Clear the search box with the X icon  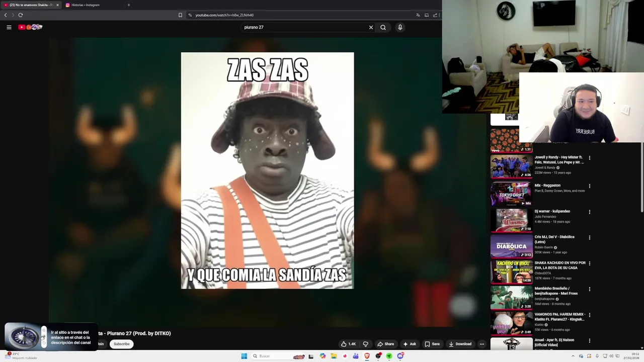(x=371, y=27)
